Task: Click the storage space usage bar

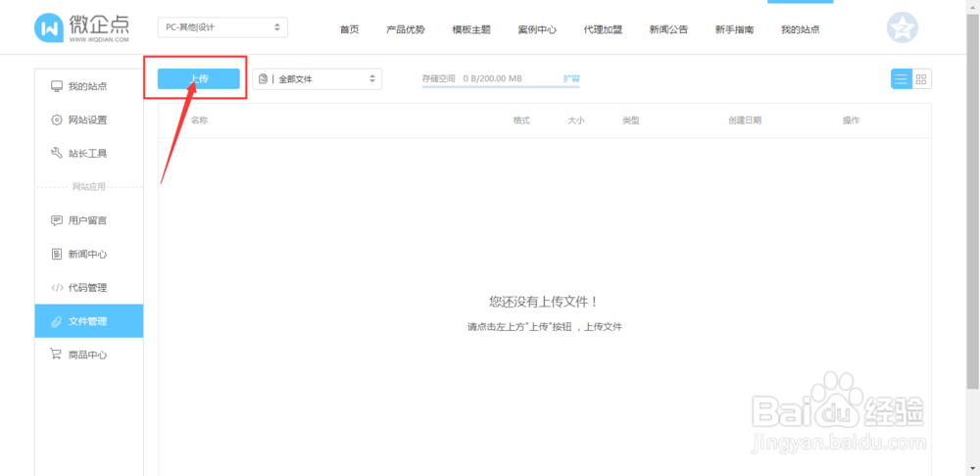Action: pos(501,87)
